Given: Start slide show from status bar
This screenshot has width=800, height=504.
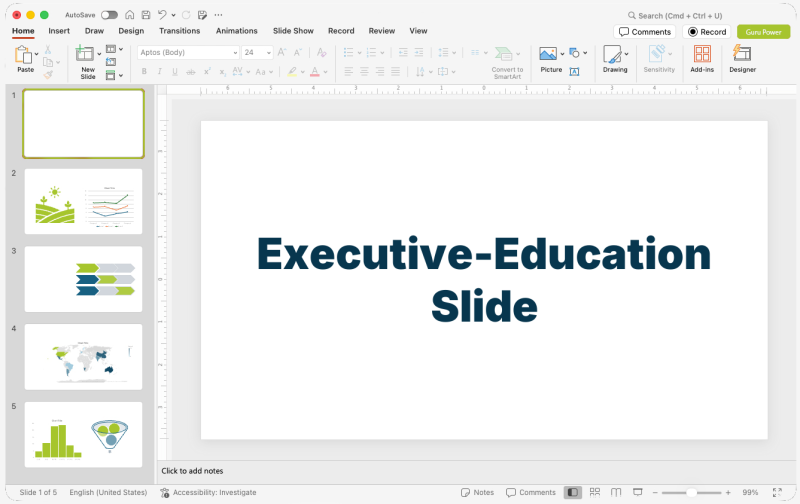Looking at the screenshot, I should coord(637,492).
